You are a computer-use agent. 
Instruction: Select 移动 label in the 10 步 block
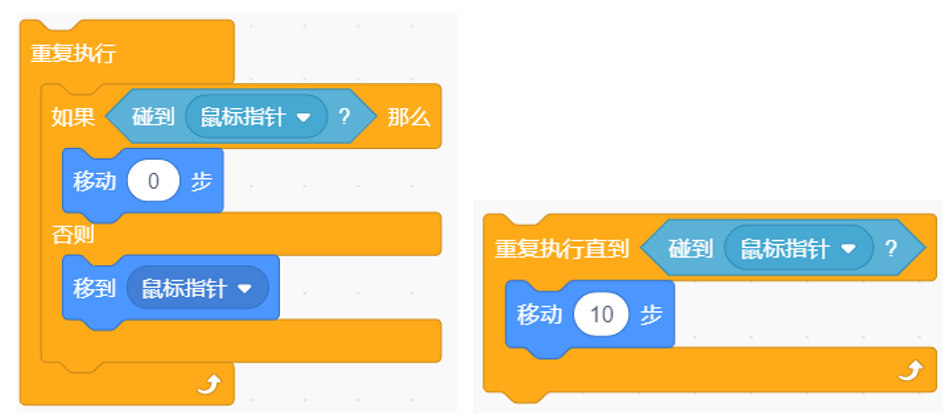(539, 314)
